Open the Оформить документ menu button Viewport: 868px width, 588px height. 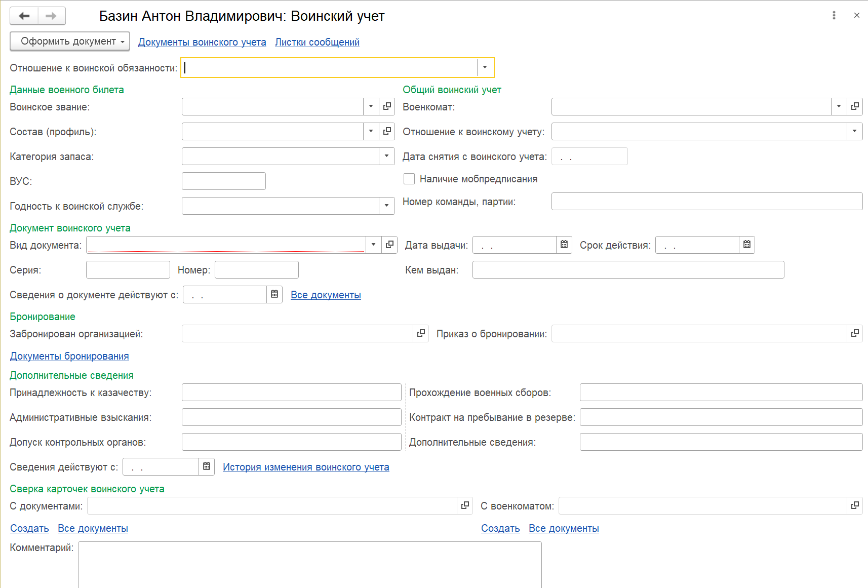70,42
